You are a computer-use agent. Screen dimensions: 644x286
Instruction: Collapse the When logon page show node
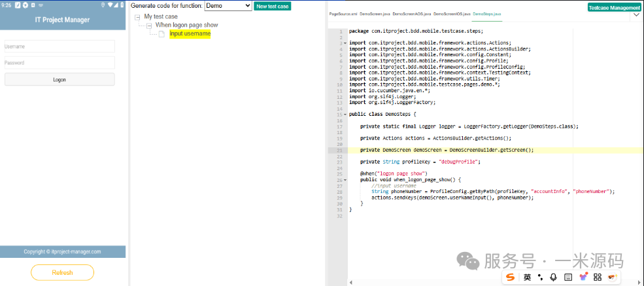click(x=149, y=26)
